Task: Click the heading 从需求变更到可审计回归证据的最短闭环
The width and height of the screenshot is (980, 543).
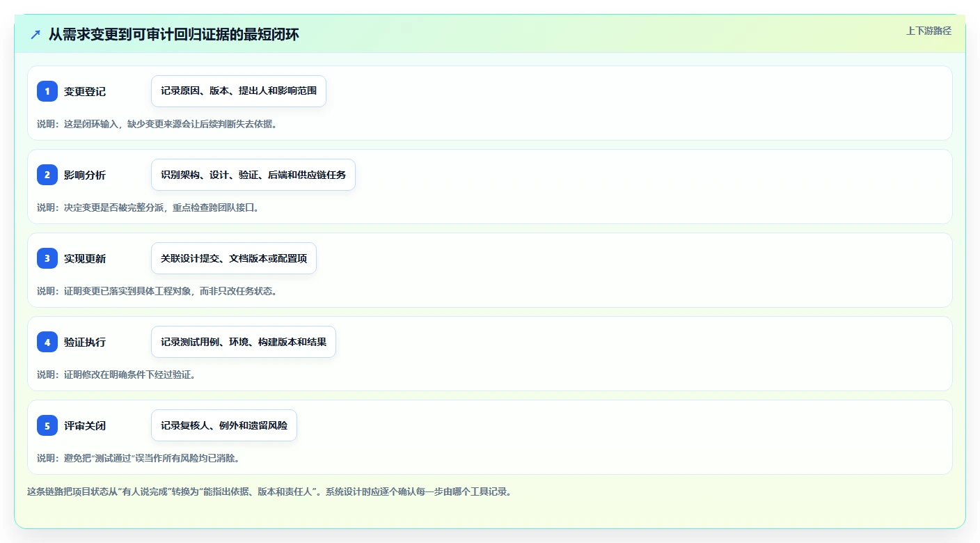Action: coord(174,34)
